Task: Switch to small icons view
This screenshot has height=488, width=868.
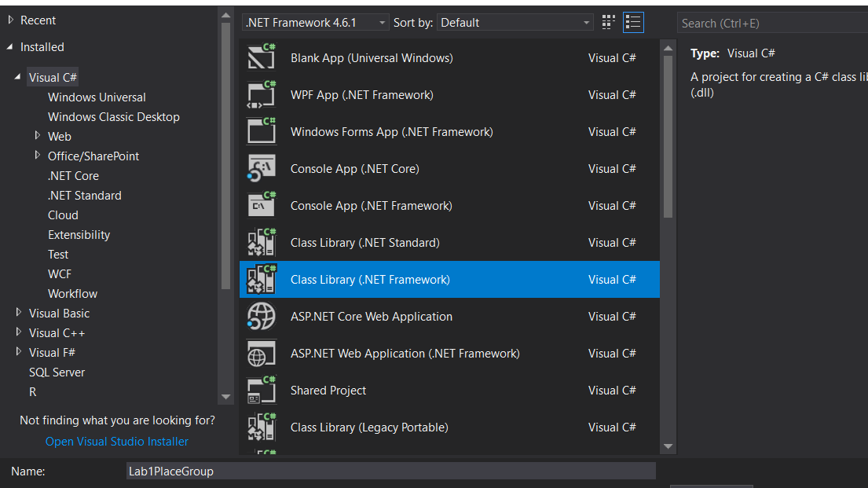Action: click(x=609, y=23)
